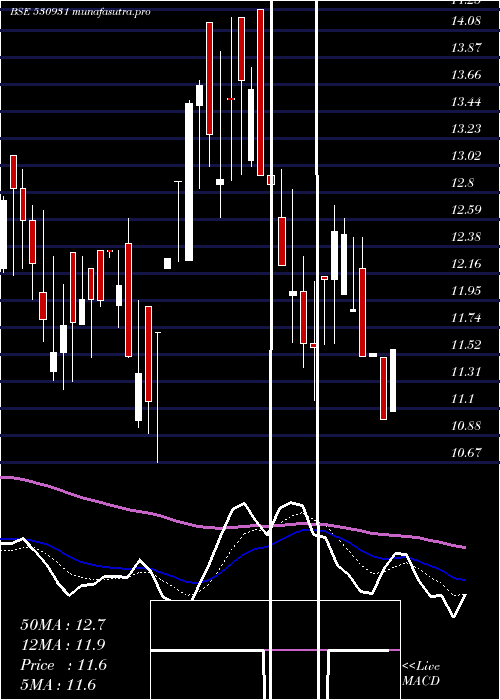Click the 14.08 price axis label
This screenshot has height=700, width=500.
coord(467,21)
